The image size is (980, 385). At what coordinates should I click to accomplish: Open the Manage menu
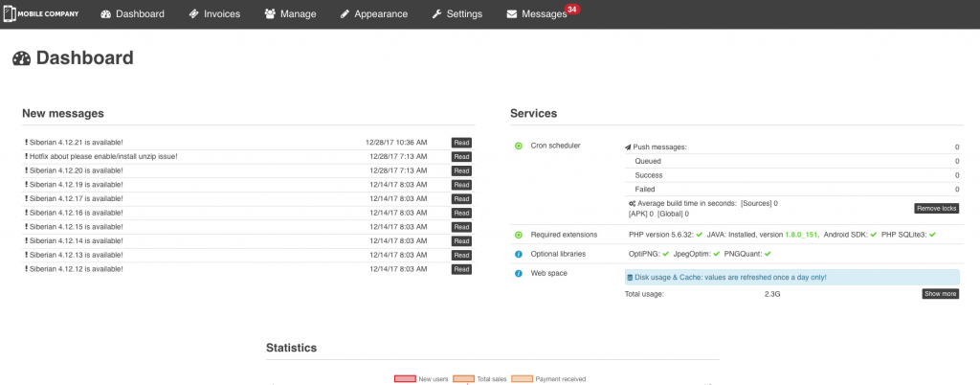click(x=284, y=14)
